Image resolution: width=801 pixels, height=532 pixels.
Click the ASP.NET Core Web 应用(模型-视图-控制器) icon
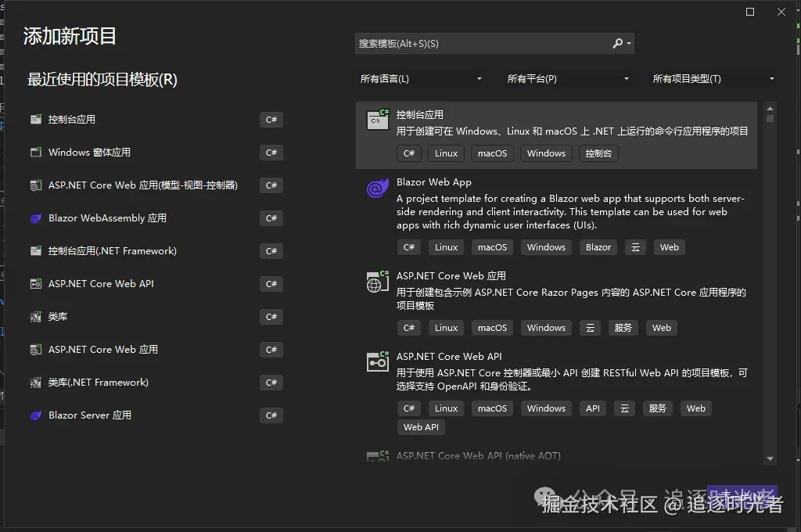point(36,185)
